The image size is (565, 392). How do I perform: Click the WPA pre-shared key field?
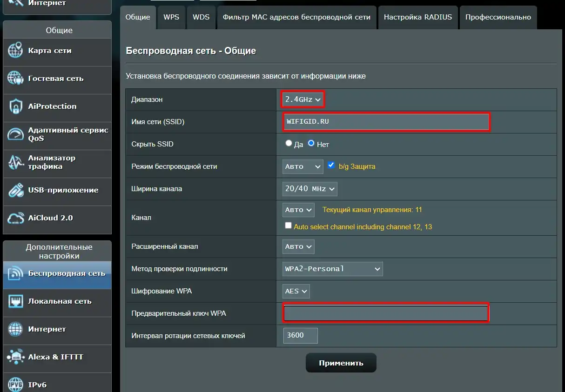[x=385, y=313]
